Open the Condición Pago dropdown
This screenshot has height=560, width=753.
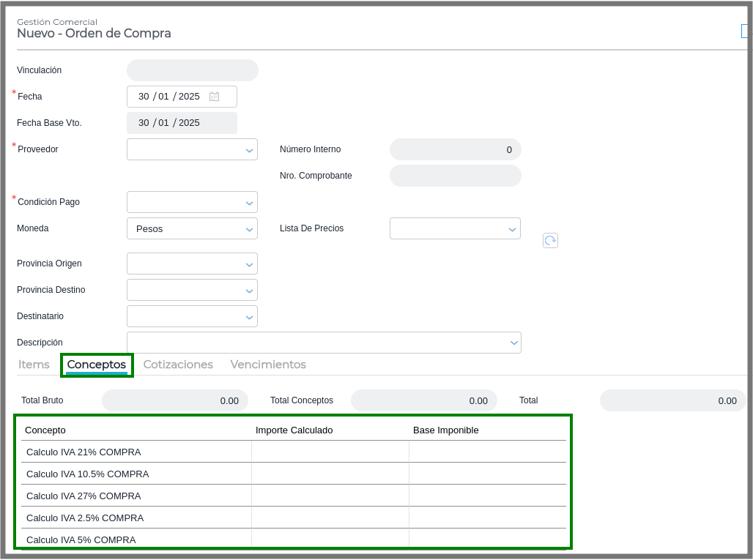[x=249, y=203]
